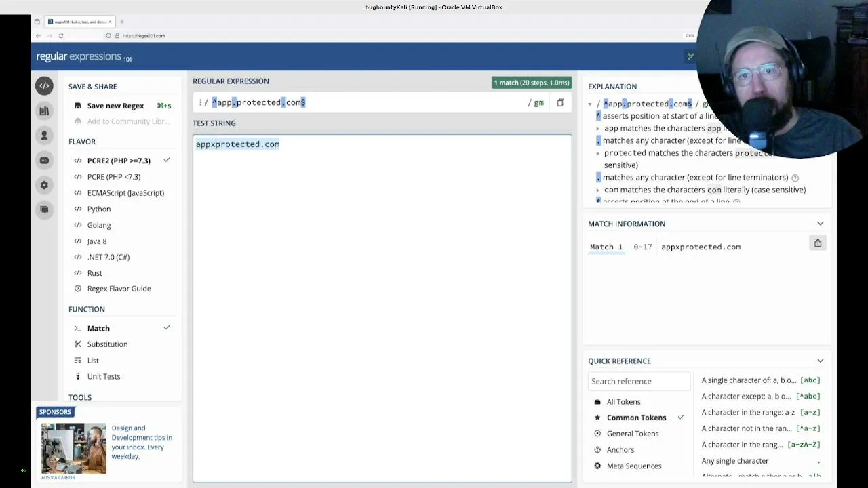This screenshot has width=868, height=488.
Task: Reload the regex101 page
Action: 61,35
